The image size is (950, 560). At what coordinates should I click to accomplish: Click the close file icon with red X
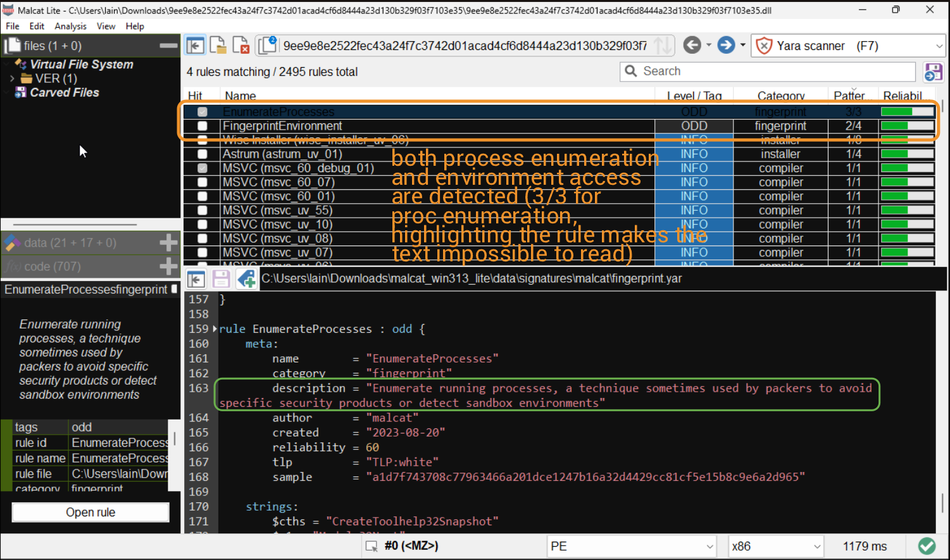241,46
